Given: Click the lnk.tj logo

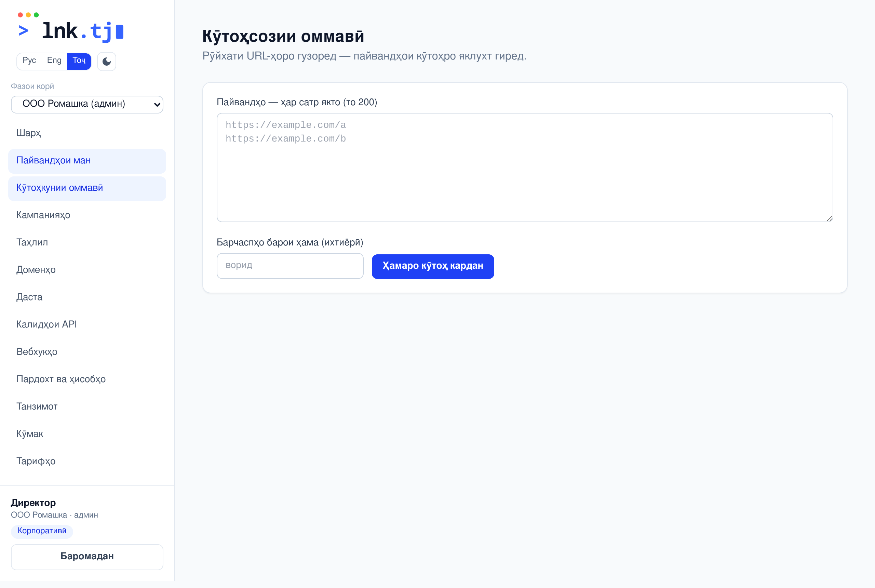Looking at the screenshot, I should pos(71,28).
